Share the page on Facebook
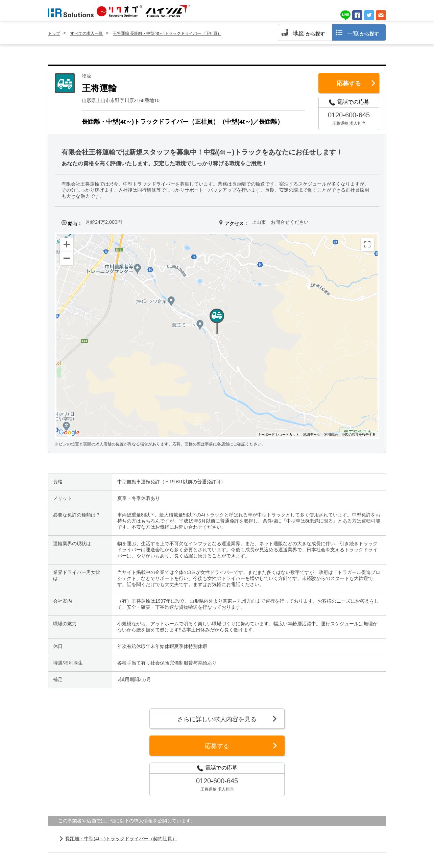 (x=357, y=15)
